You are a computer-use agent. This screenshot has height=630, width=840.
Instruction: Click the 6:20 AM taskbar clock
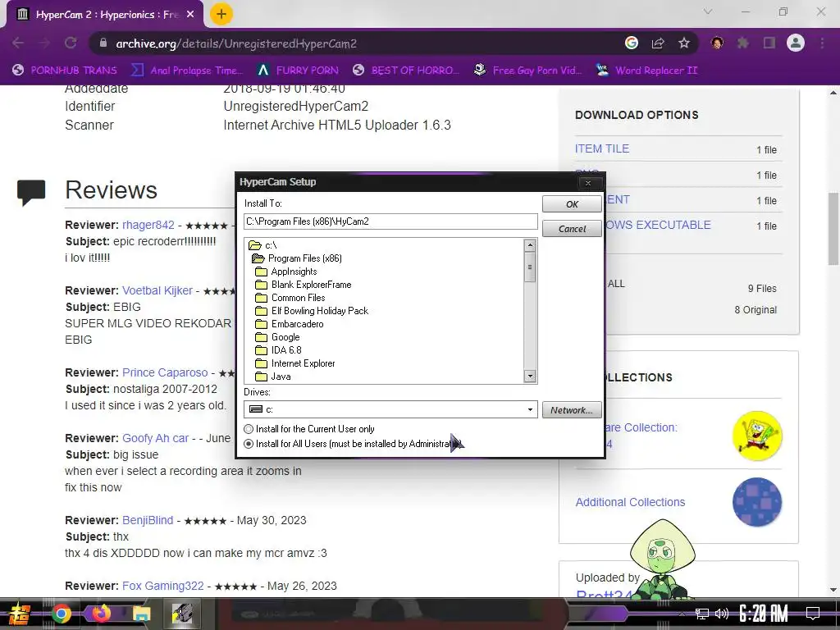(764, 614)
